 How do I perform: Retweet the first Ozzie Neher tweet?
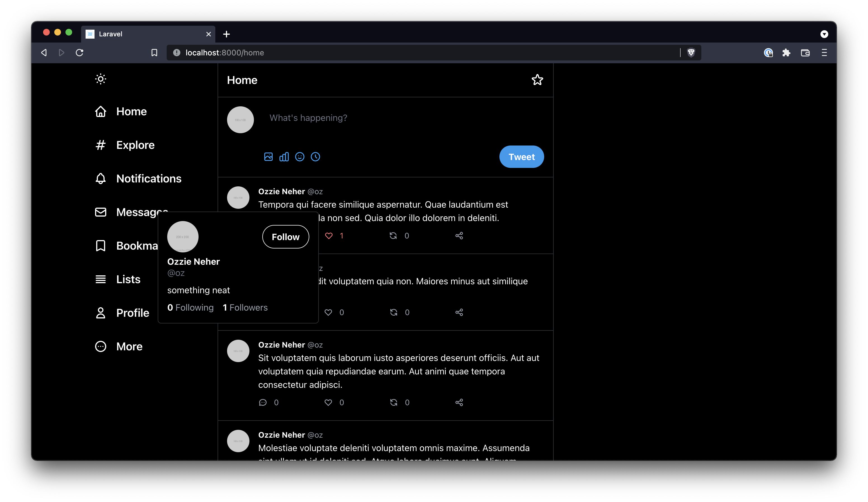393,236
